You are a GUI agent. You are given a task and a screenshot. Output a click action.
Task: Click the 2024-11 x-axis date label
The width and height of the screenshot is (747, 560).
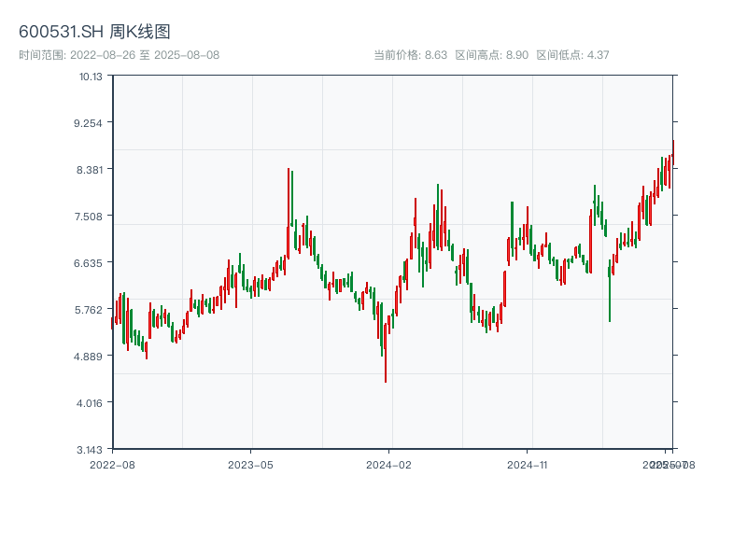(x=529, y=464)
